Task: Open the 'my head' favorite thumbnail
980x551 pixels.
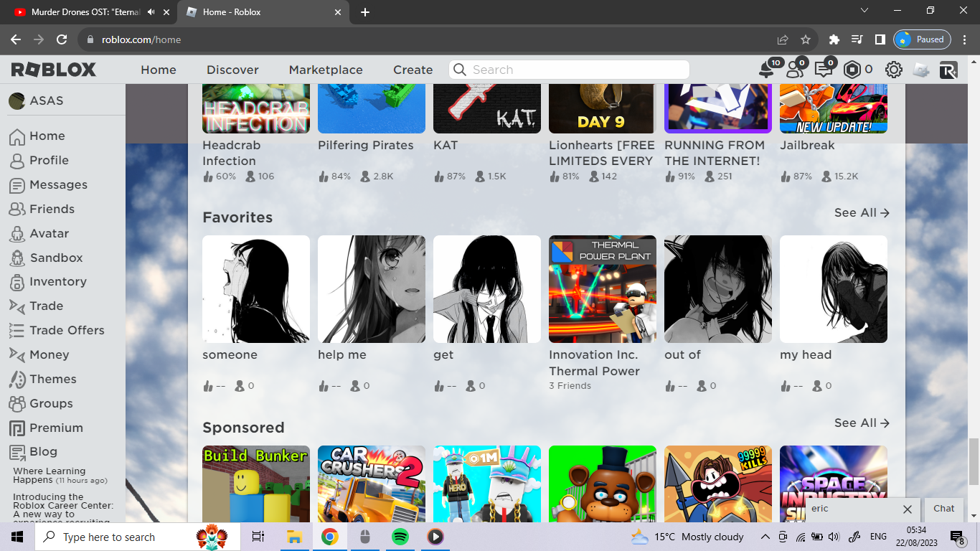Action: (834, 289)
